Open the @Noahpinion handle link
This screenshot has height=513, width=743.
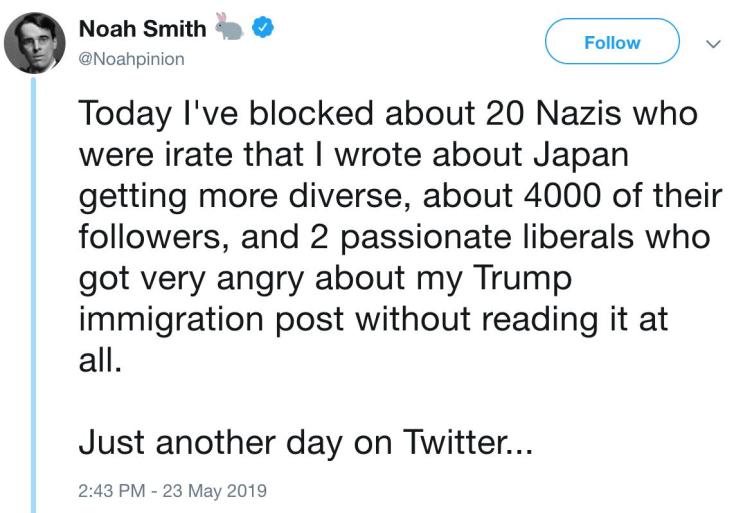tap(131, 59)
